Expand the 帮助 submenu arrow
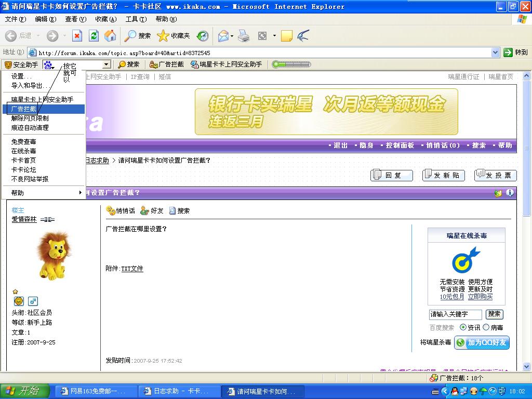Screen dimensions: 532x399 tap(80, 193)
